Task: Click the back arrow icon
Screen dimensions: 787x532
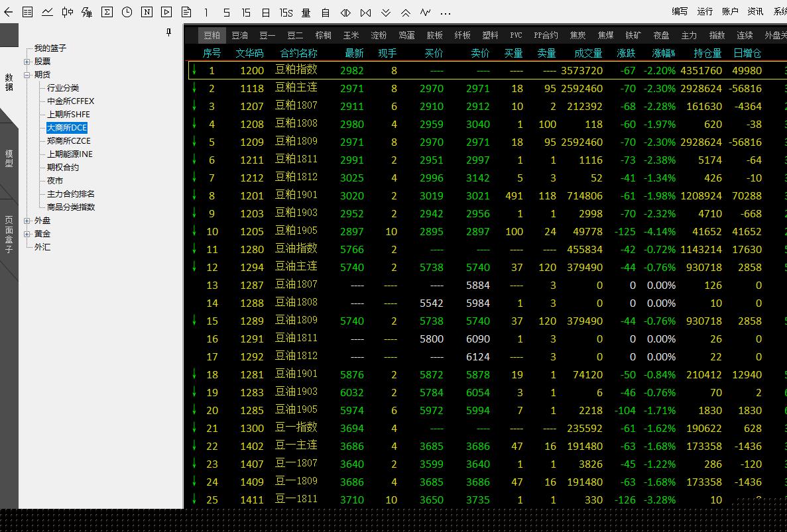Action: pyautogui.click(x=8, y=12)
